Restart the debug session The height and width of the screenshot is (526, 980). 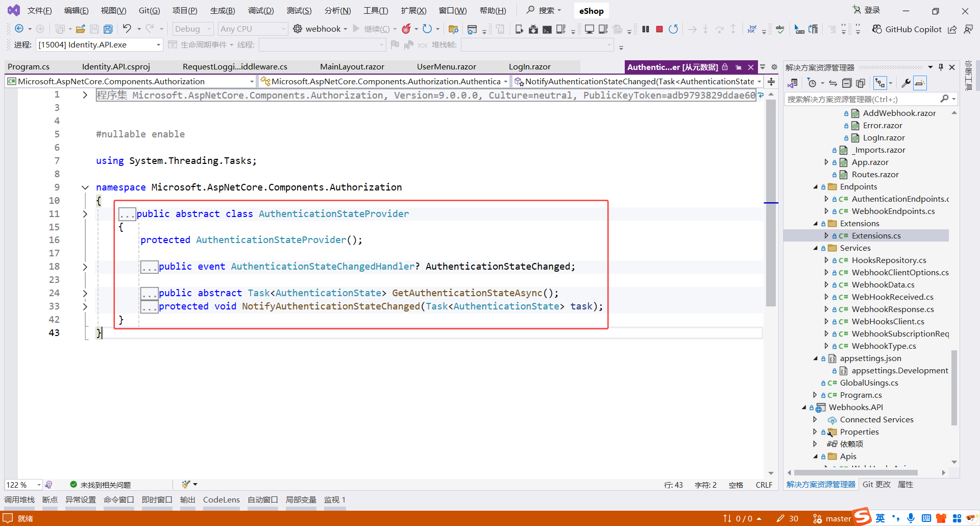(674, 29)
